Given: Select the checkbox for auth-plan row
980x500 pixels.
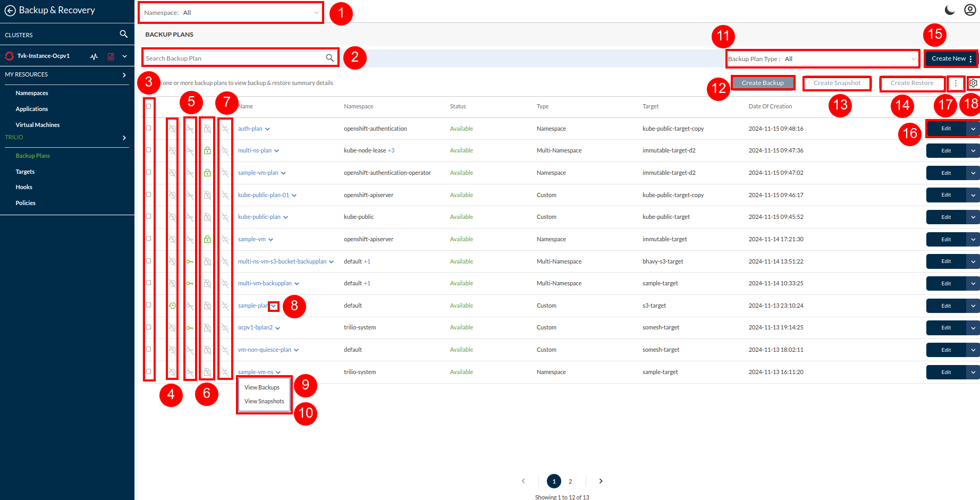Looking at the screenshot, I should 149,128.
